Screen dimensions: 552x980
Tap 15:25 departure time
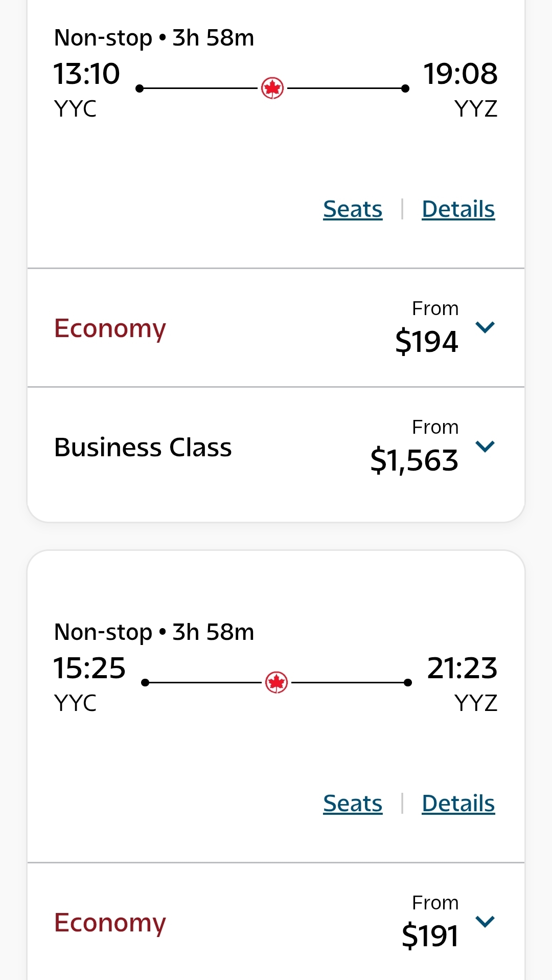pyautogui.click(x=89, y=669)
